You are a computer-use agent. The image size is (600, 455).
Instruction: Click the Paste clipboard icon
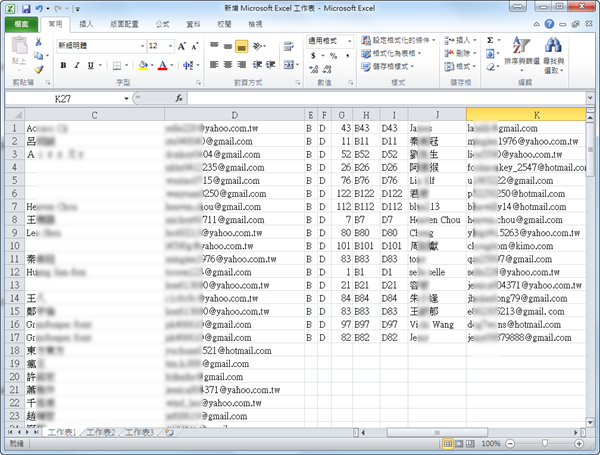click(x=19, y=46)
